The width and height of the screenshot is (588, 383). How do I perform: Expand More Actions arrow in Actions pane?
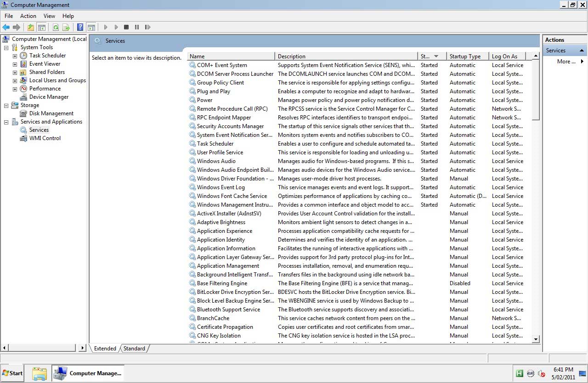[x=582, y=62]
